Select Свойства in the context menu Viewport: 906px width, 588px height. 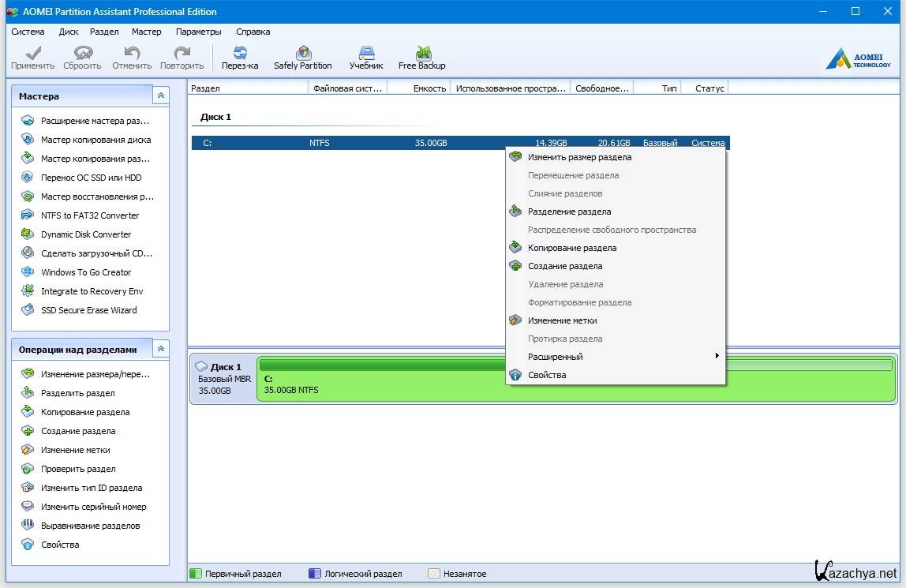click(x=547, y=375)
